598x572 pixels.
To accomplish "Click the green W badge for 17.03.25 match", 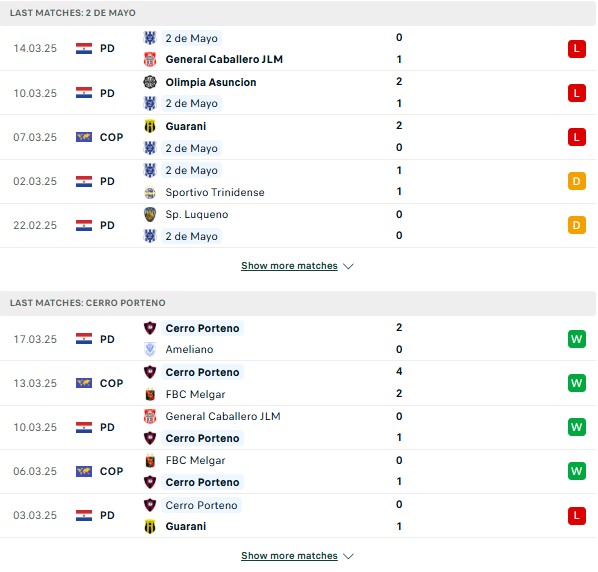I will tap(577, 339).
